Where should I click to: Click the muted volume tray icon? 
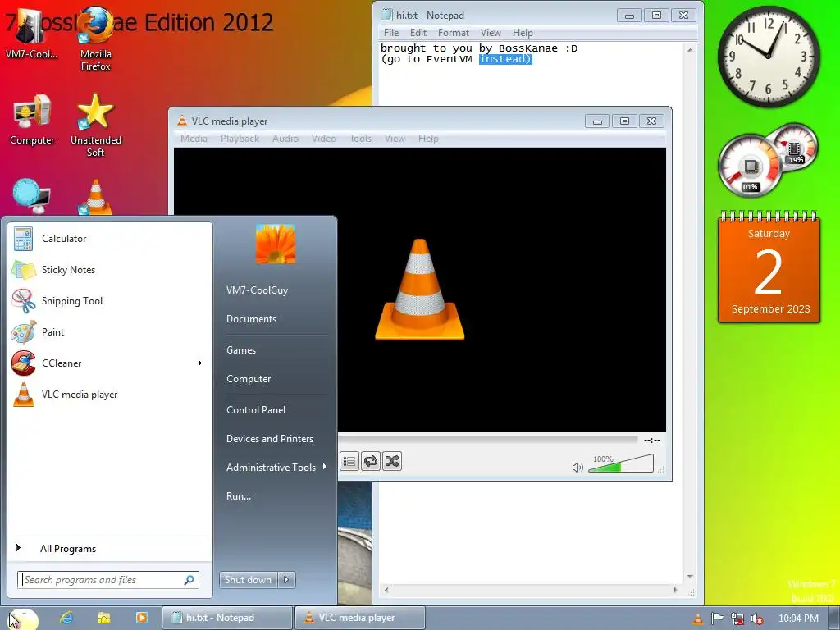click(x=757, y=619)
